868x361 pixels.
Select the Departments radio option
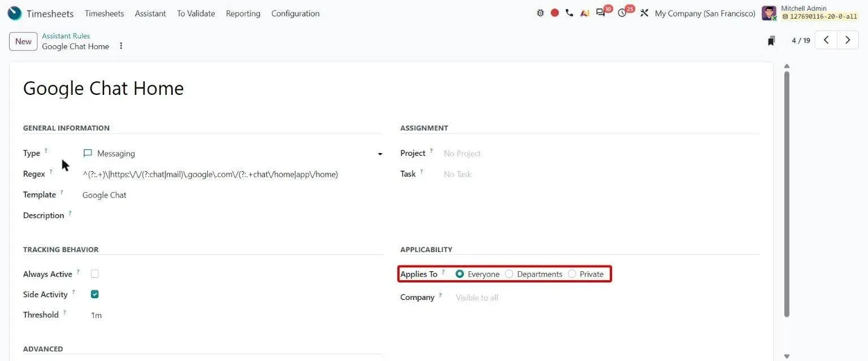[x=509, y=274]
